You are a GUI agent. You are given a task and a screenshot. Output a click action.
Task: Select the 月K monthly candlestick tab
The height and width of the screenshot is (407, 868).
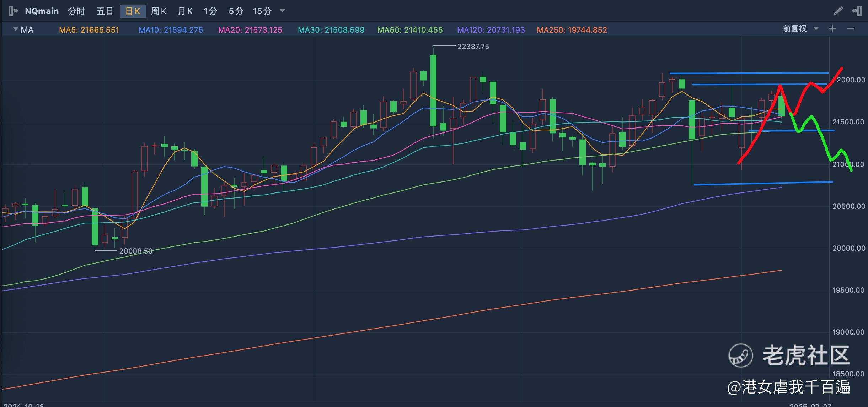coord(185,11)
